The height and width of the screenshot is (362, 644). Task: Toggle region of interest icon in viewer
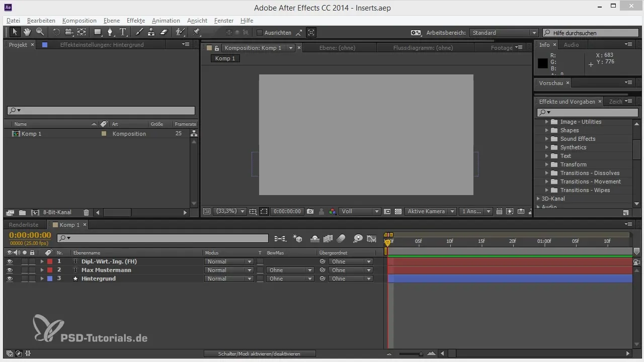[387, 212]
